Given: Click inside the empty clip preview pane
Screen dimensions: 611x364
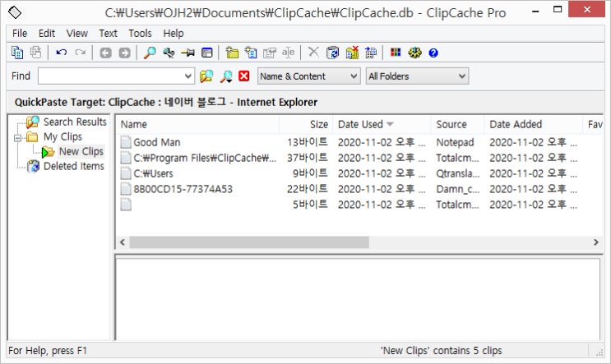Looking at the screenshot, I should point(358,299).
